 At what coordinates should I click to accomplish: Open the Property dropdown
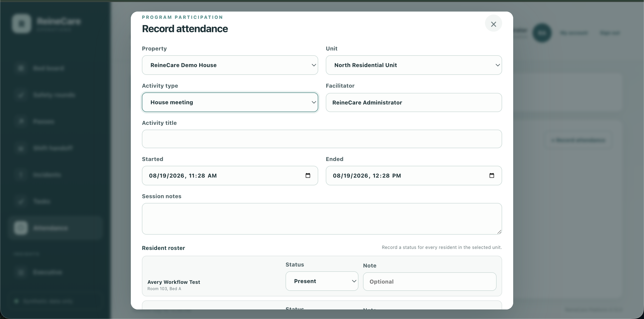(230, 65)
